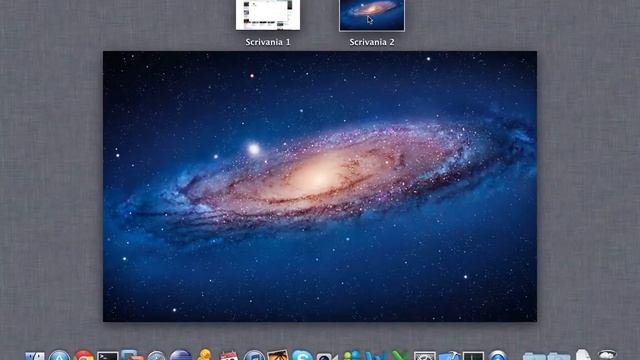The image size is (640, 360).
Task: Open Activity Monitor graph icon in Dock
Action: pos(473,356)
